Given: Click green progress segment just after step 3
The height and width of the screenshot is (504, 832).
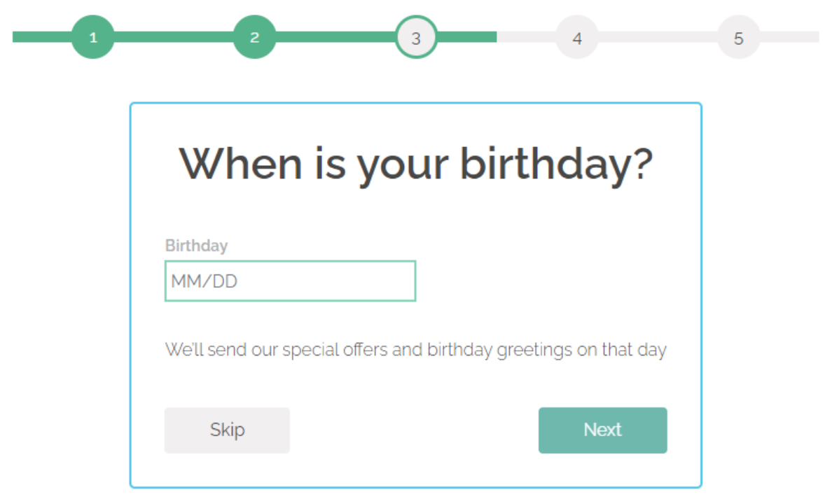Looking at the screenshot, I should pyautogui.click(x=467, y=37).
